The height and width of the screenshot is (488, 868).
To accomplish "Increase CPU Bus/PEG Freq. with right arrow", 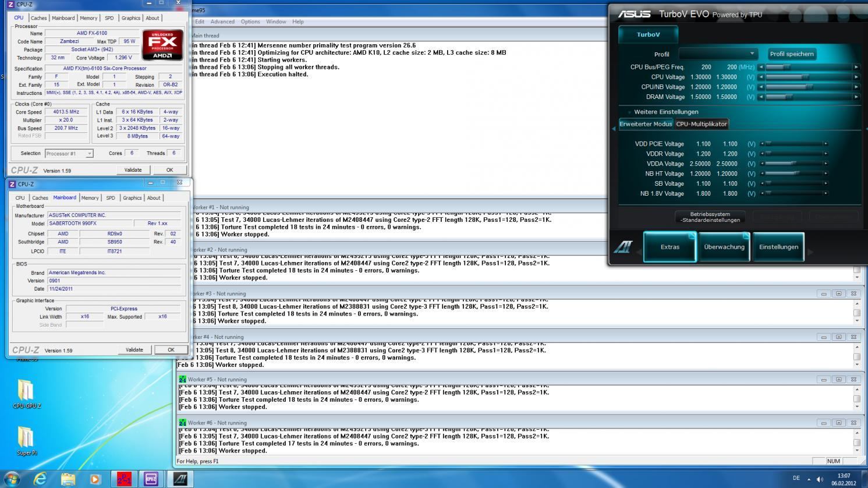I will click(856, 67).
